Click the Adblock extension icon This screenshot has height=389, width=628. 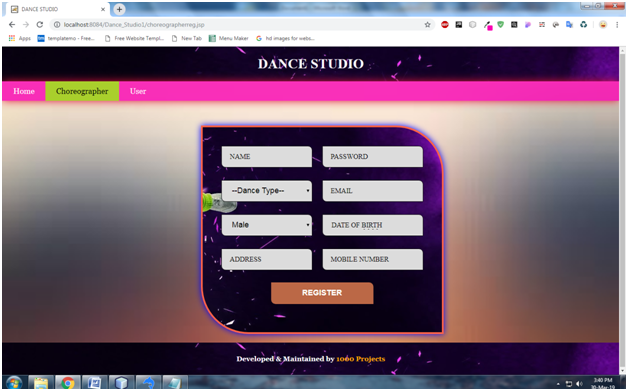tap(445, 24)
